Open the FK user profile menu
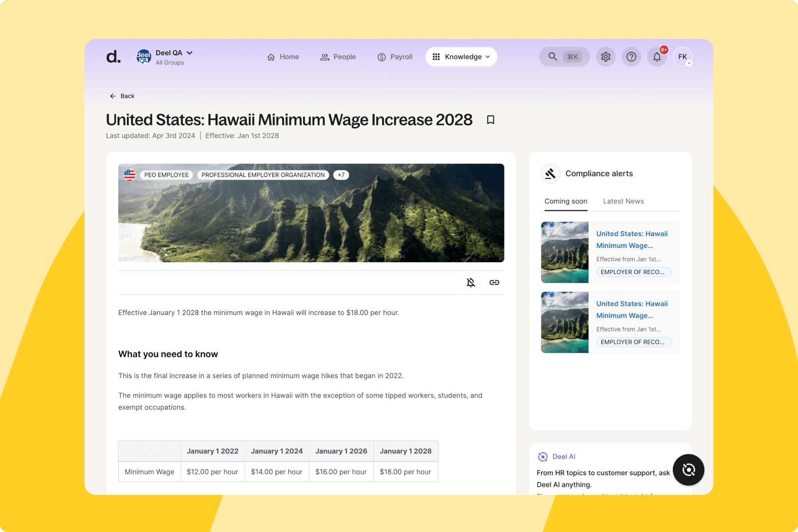Viewport: 798px width, 532px height. pos(683,57)
